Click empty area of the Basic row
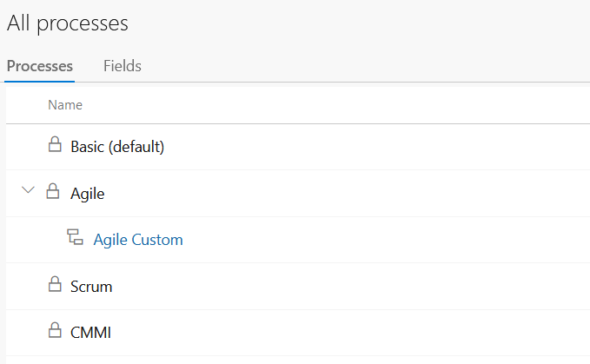 (x=376, y=147)
